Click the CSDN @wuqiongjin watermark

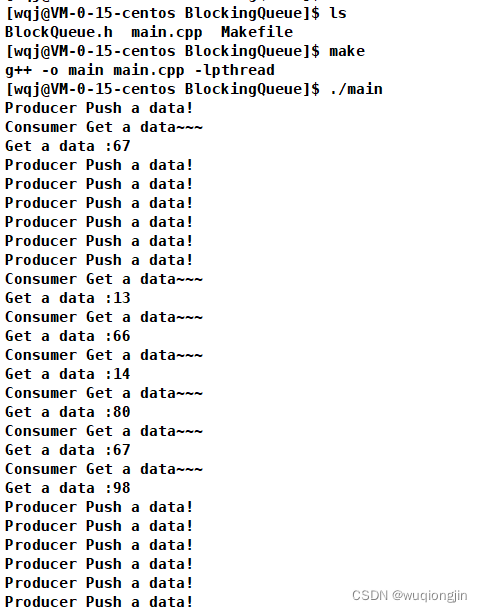[409, 596]
